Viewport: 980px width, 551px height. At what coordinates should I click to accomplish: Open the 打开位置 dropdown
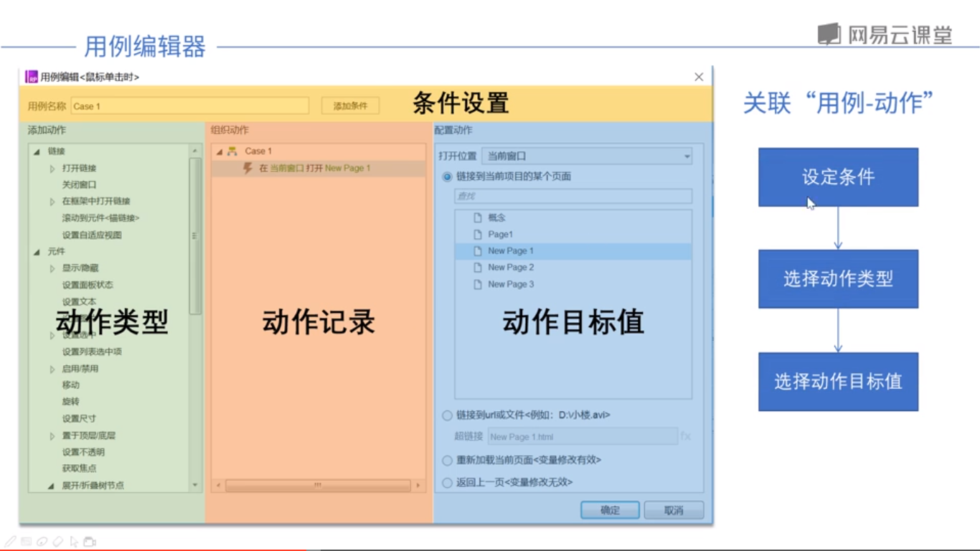pos(685,156)
